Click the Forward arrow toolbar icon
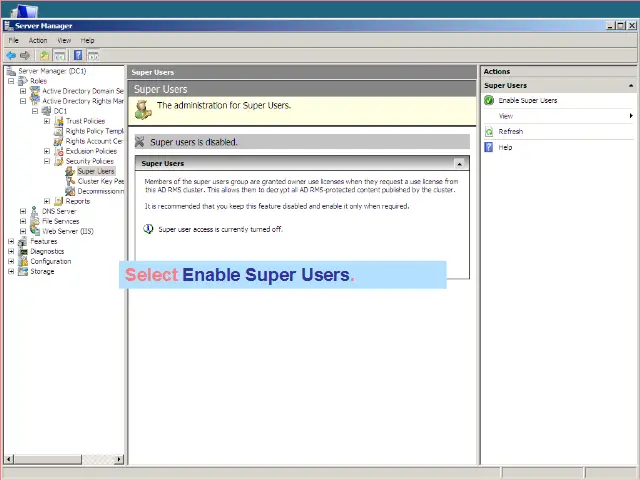The width and height of the screenshot is (640, 480). (x=25, y=55)
